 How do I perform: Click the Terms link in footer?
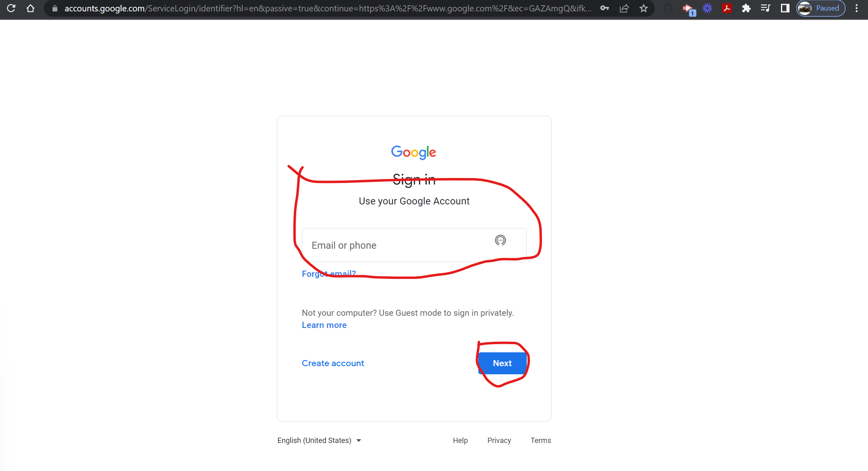click(541, 440)
